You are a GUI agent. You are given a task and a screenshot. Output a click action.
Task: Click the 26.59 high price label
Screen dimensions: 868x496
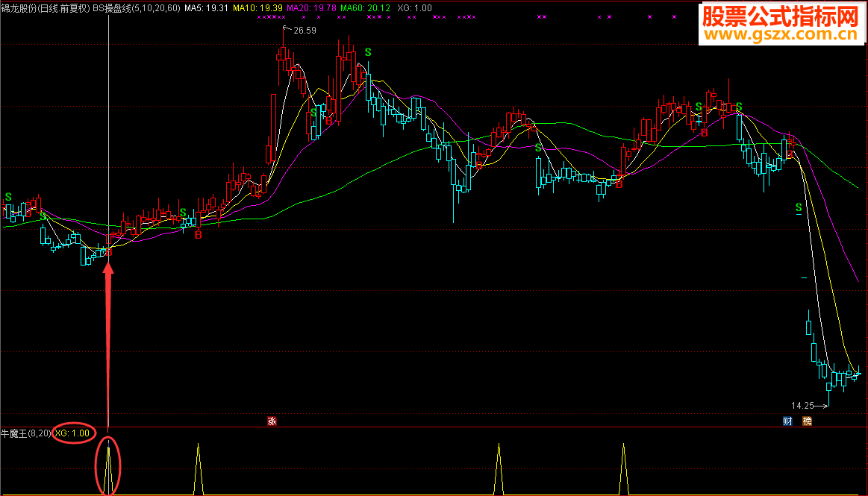[305, 31]
